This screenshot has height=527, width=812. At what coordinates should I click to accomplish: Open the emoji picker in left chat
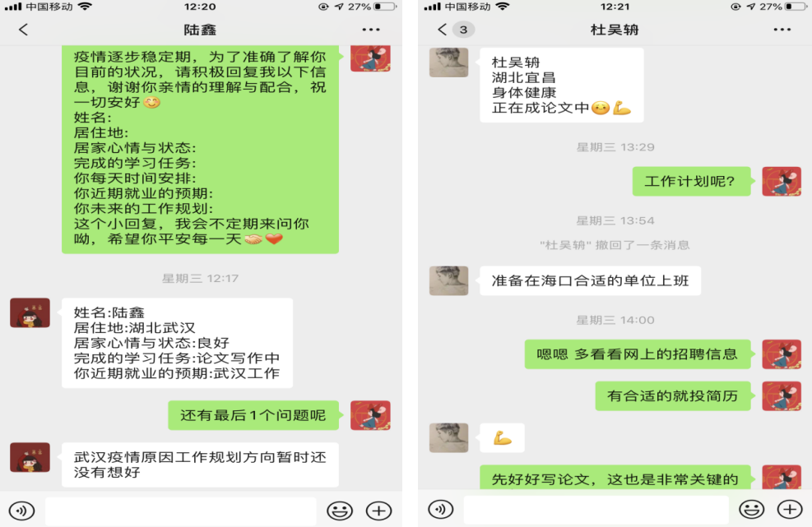340,511
